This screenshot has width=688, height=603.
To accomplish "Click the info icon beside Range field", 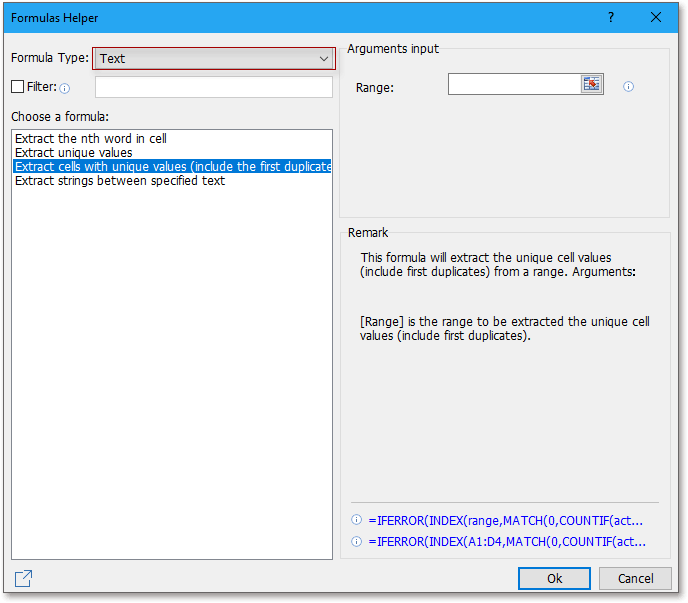I will coord(628,86).
